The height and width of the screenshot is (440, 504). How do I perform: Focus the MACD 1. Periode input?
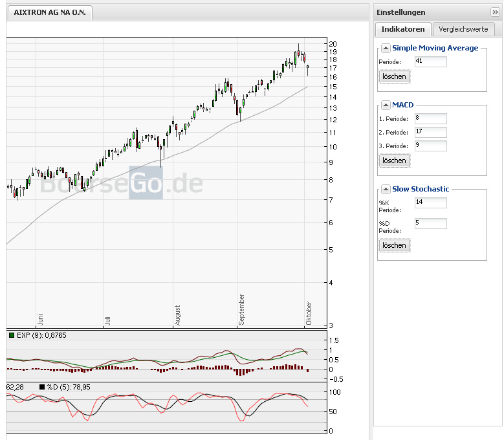(x=430, y=118)
